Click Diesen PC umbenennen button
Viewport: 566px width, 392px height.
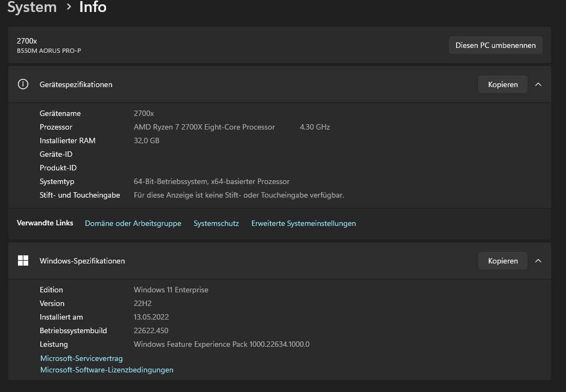pos(495,45)
